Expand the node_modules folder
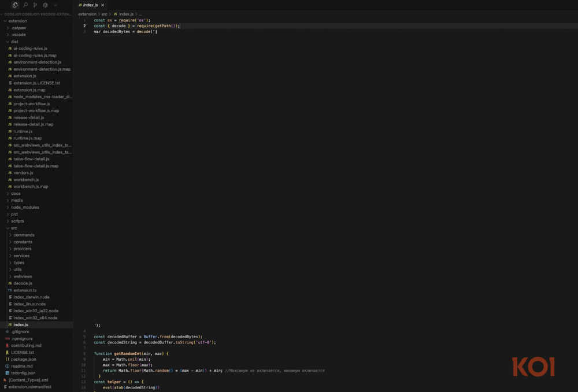The width and height of the screenshot is (578, 392). click(25, 207)
